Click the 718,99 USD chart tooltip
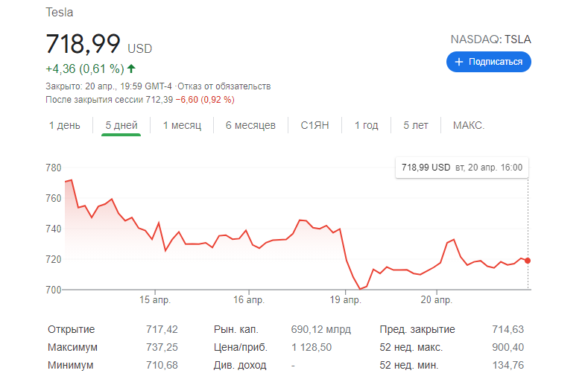The width and height of the screenshot is (588, 388). (461, 168)
